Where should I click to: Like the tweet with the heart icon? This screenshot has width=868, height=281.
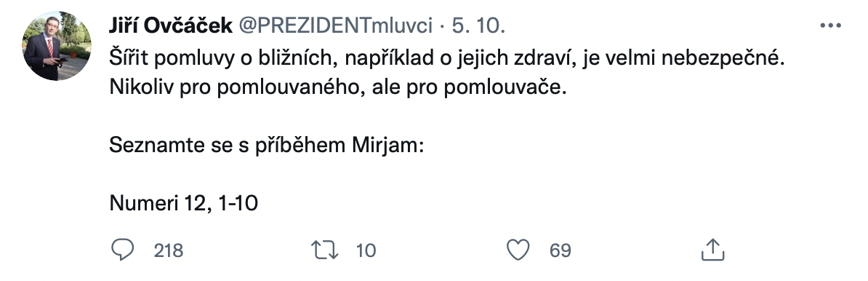[518, 250]
